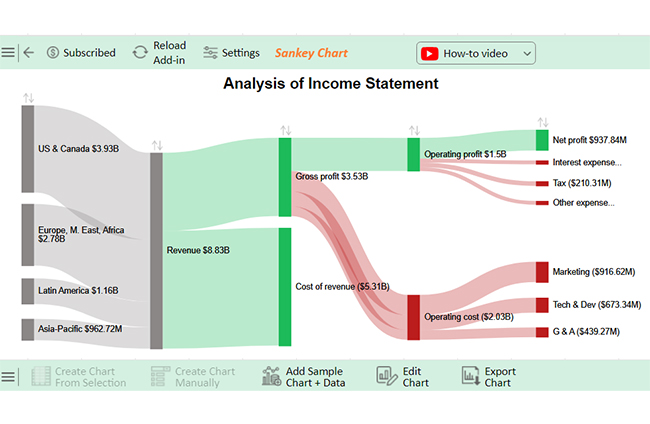
Task: Click the red YouTube play icon
Action: pos(429,53)
